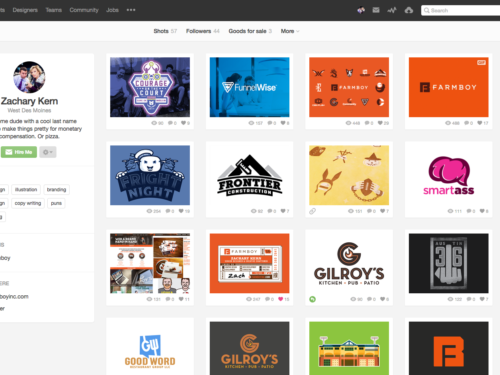Screen dimensions: 500x375
Task: Open the messages envelope icon
Action: pyautogui.click(x=376, y=10)
